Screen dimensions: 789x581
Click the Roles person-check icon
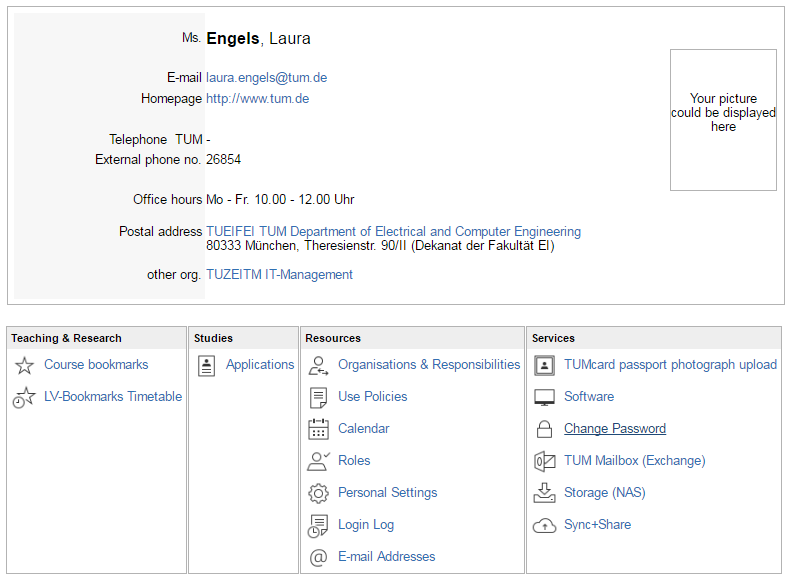point(319,461)
